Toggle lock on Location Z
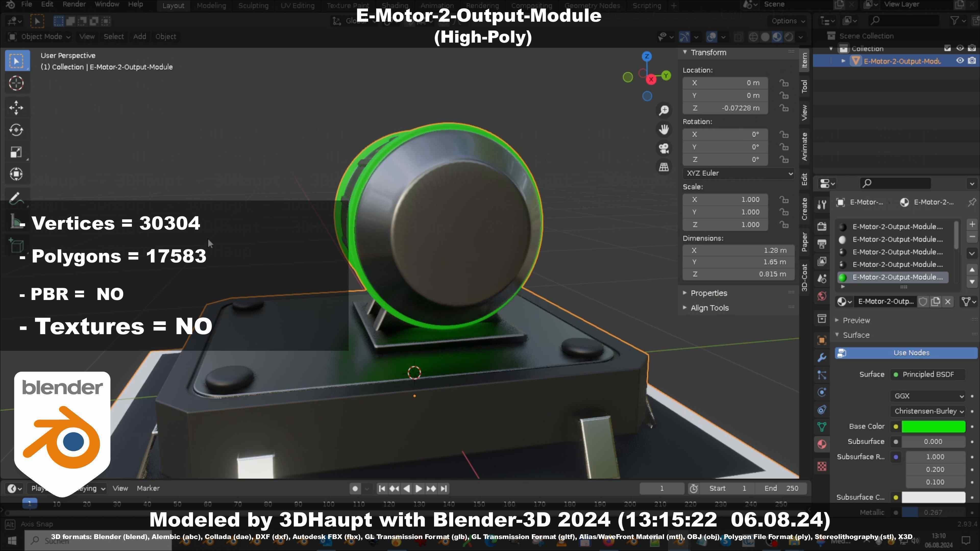 (784, 108)
